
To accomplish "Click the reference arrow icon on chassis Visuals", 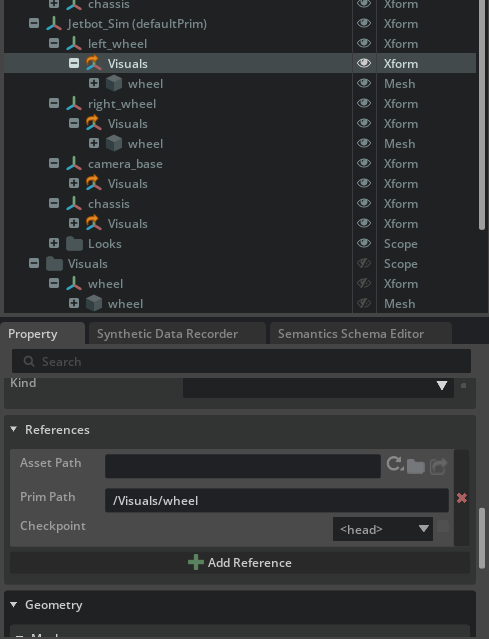I will pyautogui.click(x=93, y=223).
